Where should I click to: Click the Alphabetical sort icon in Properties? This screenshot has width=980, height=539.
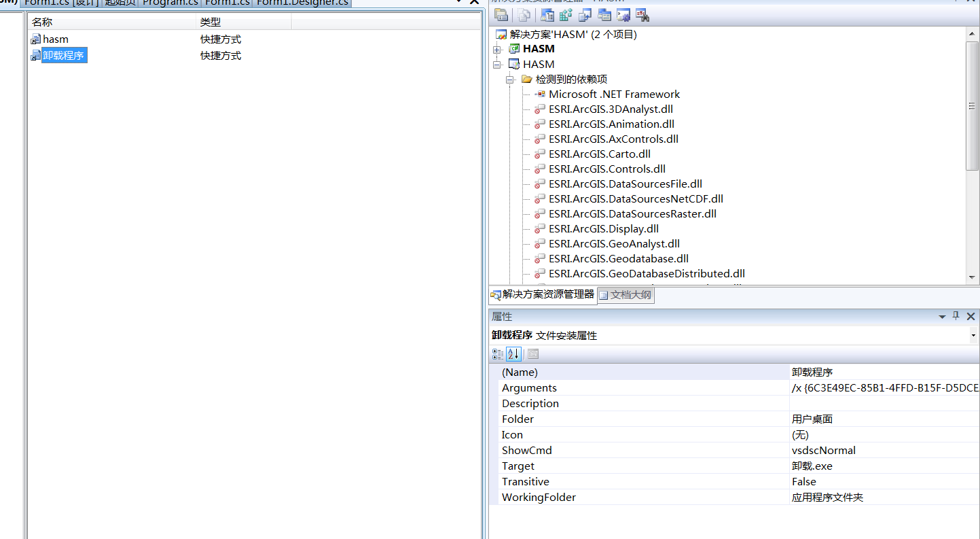[x=513, y=354]
